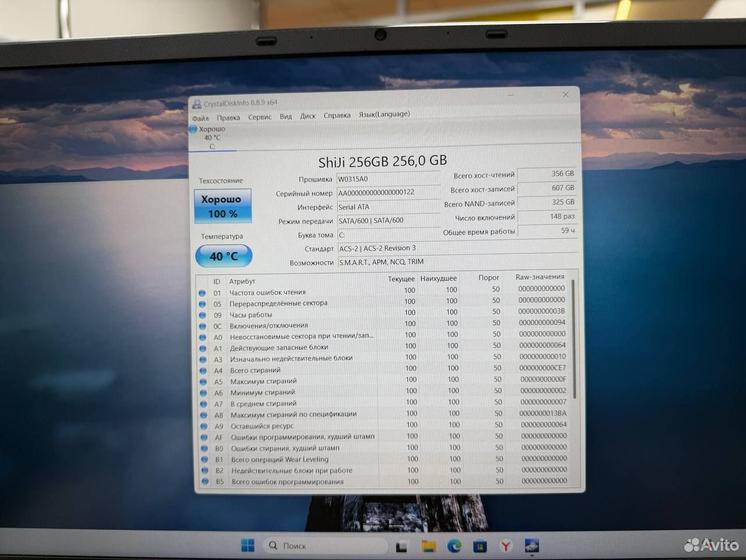Click raw value 00000000138A in row A8
The image size is (746, 560).
coord(543,413)
